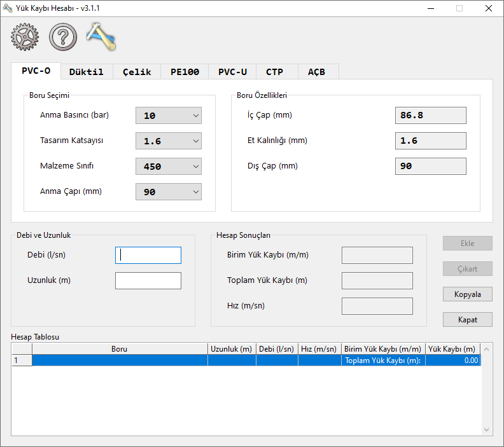504x447 pixels.
Task: Click the Kapat button
Action: tap(467, 319)
